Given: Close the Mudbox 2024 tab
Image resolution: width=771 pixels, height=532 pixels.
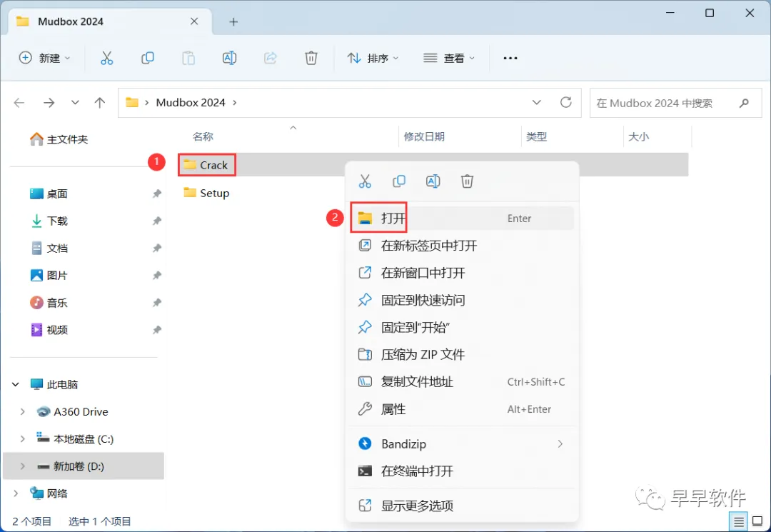Looking at the screenshot, I should click(194, 21).
